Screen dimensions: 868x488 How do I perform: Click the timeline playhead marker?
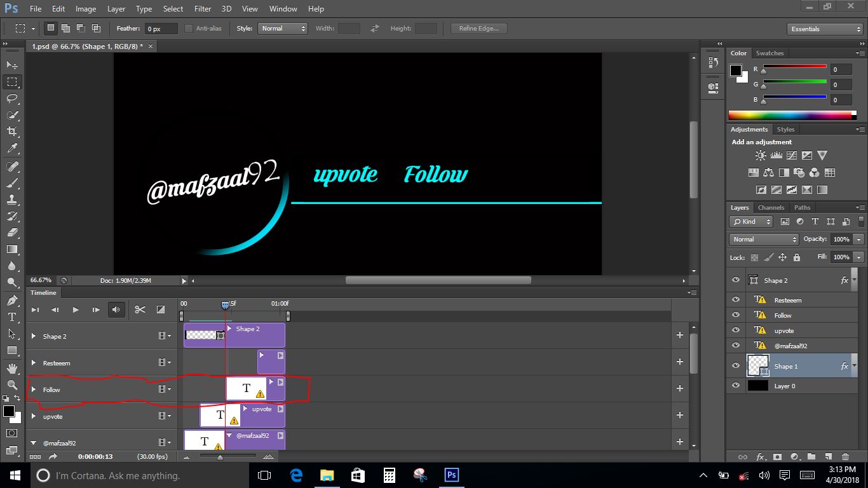tap(225, 306)
